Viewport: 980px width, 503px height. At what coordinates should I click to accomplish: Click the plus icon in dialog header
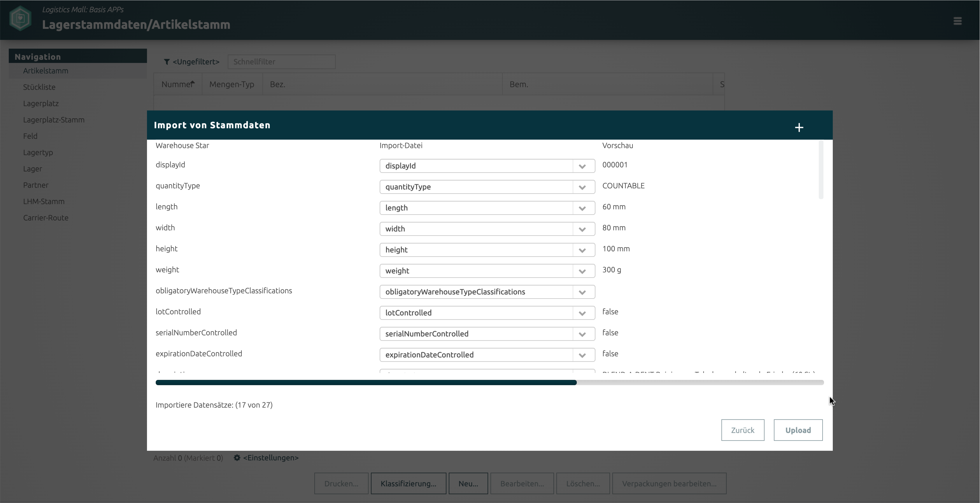coord(799,127)
